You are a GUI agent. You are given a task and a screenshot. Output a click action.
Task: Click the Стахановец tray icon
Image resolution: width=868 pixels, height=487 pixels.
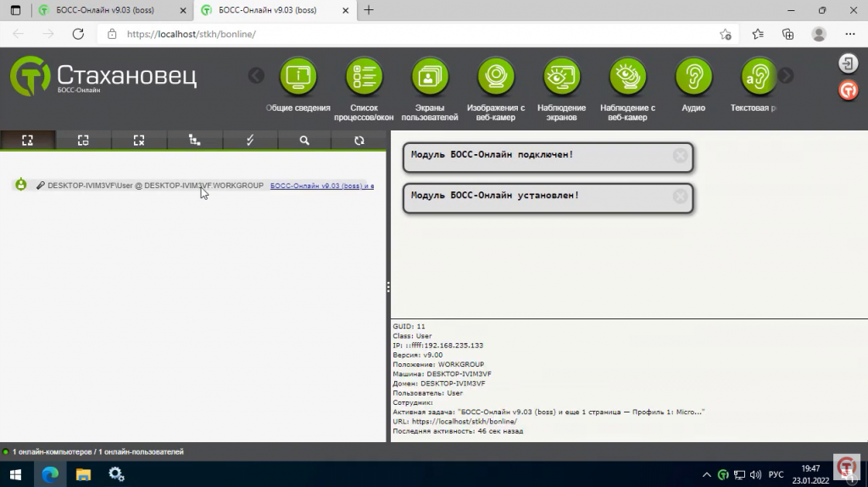click(x=723, y=475)
